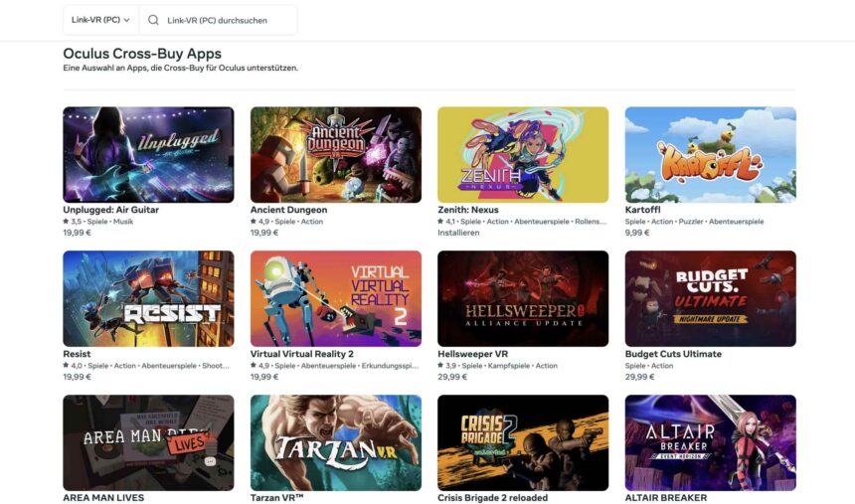Screen dimensions: 855x504
Task: Click the Resist title text
Action: (x=77, y=354)
